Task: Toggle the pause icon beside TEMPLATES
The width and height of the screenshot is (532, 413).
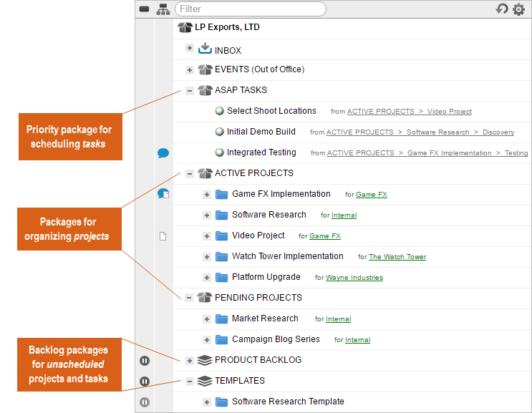Action: click(x=145, y=382)
